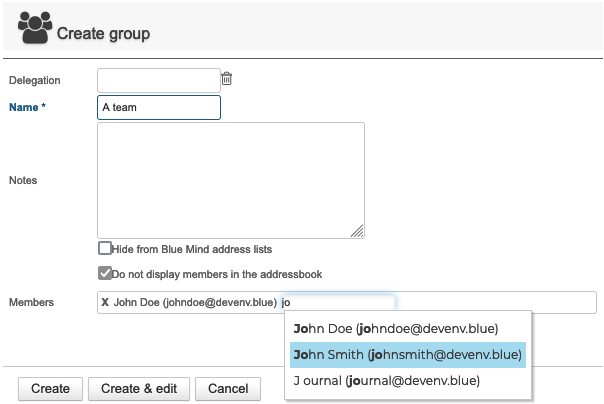Grab the Notes textarea resize handle
This screenshot has width=604, height=404.
pyautogui.click(x=357, y=231)
